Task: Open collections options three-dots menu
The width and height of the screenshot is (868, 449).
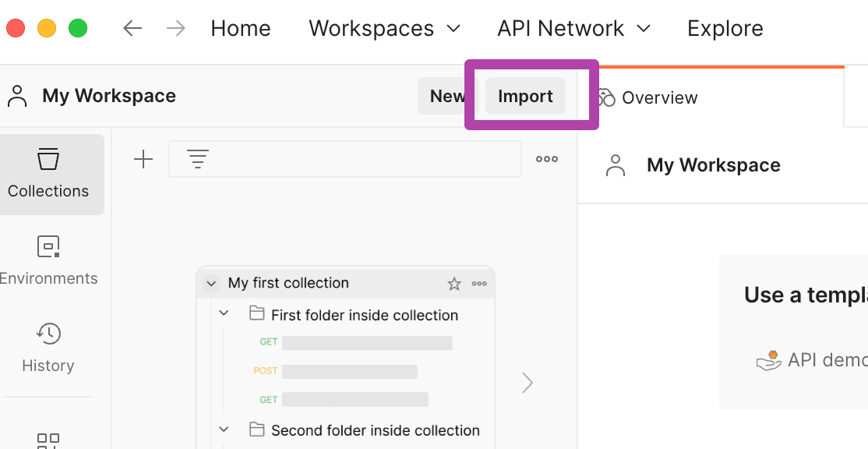Action: tap(547, 159)
